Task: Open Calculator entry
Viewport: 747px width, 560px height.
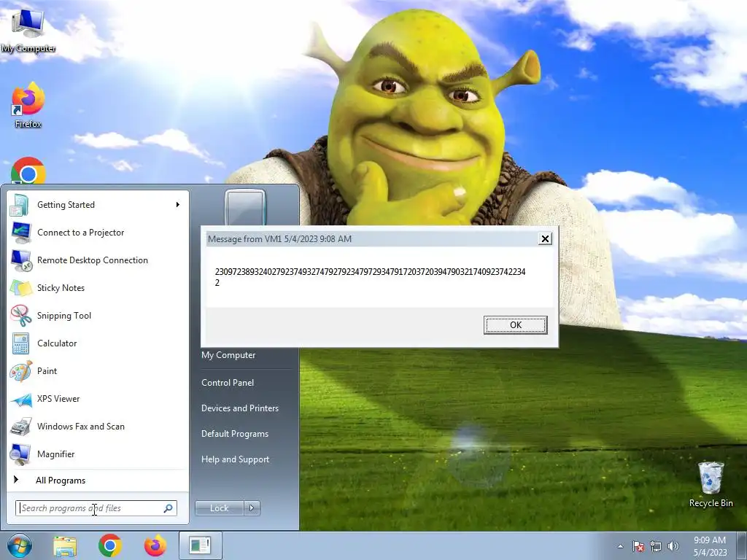Action: pos(98,343)
